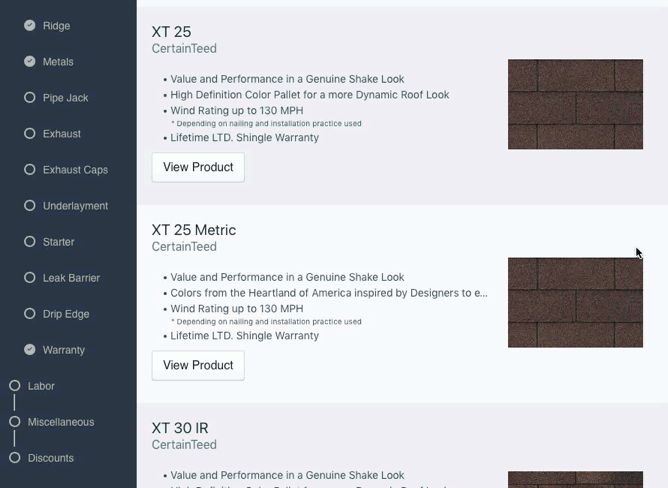Click CertainTeed under XT 30 IR

tap(184, 445)
